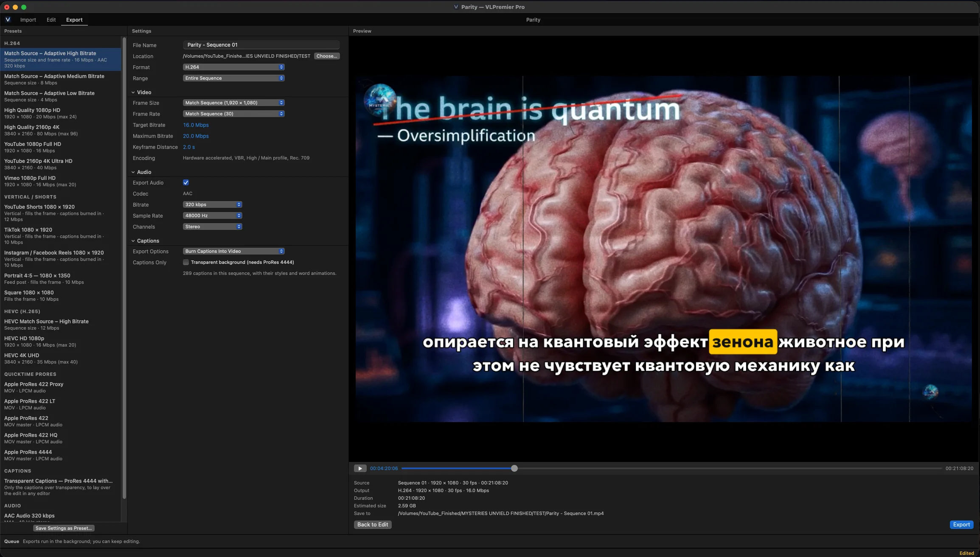Screen dimensions: 980x557
Task: Select Square 1080 × 1080 preset
Action: tap(61, 296)
